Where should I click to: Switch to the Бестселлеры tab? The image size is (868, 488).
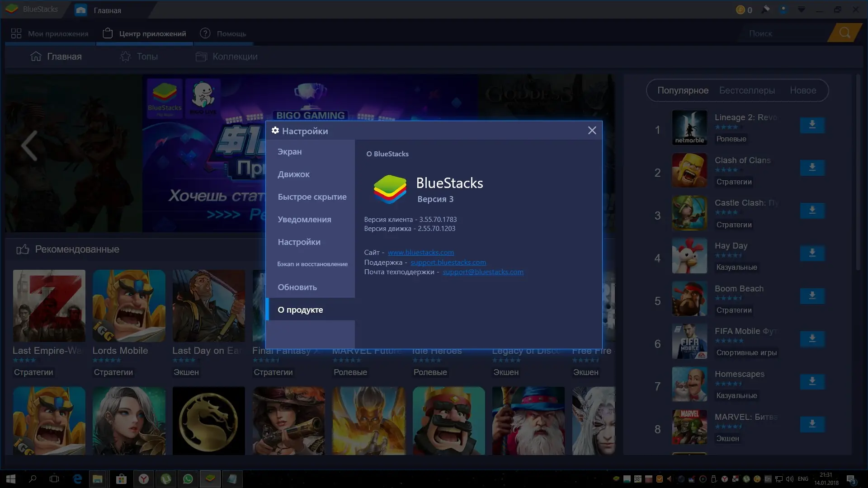pyautogui.click(x=747, y=90)
